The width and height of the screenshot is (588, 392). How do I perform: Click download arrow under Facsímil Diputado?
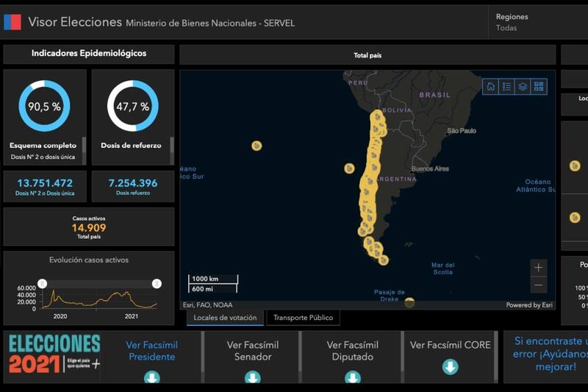coord(353,377)
